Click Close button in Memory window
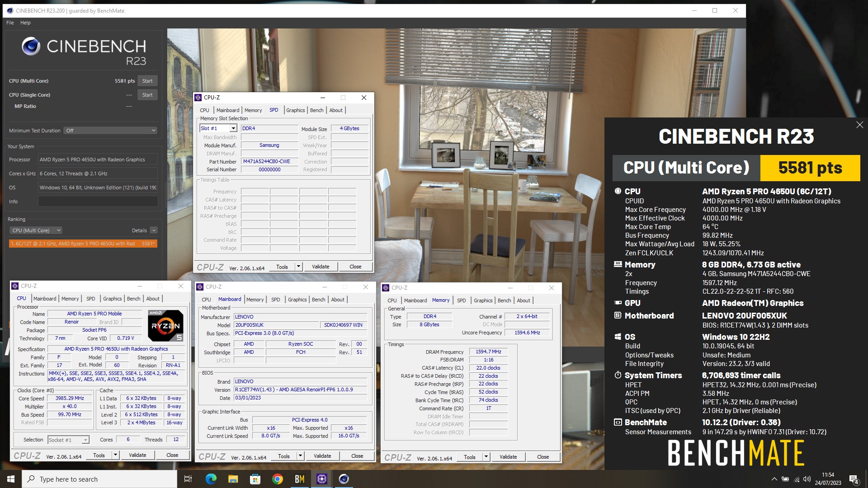 point(543,457)
